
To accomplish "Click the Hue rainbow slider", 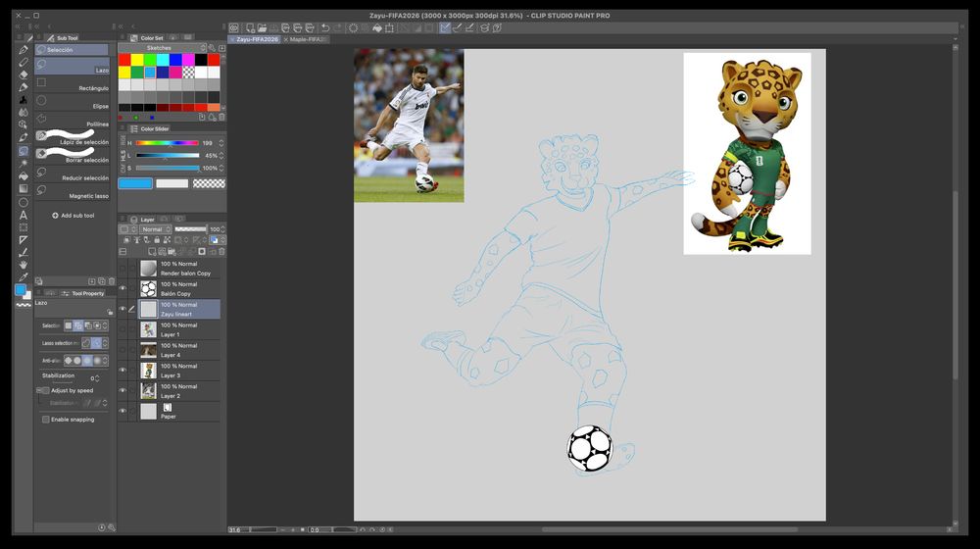I will [x=167, y=143].
